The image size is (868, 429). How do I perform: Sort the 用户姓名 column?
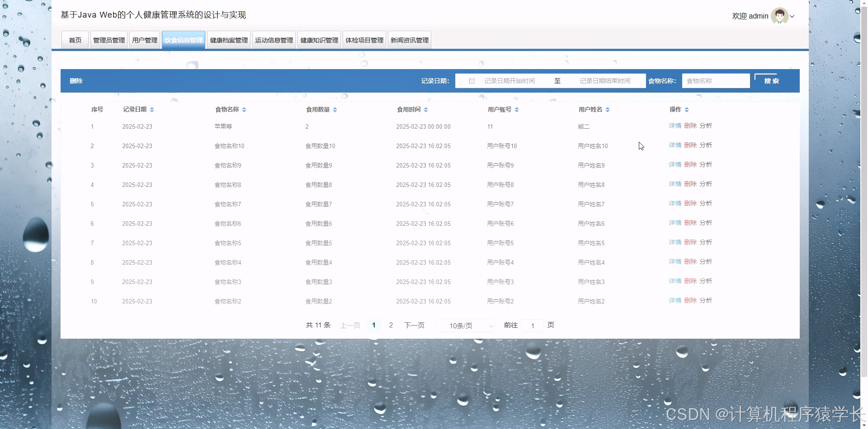tap(608, 109)
